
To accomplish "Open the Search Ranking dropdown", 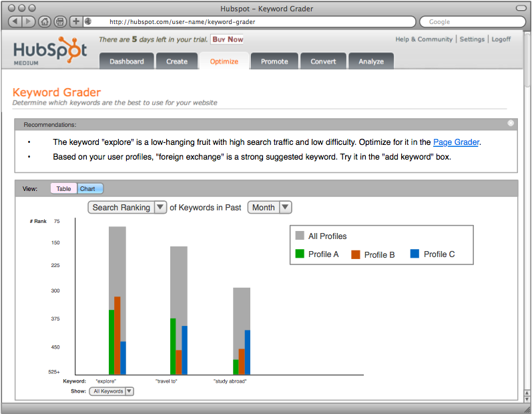I will point(127,208).
